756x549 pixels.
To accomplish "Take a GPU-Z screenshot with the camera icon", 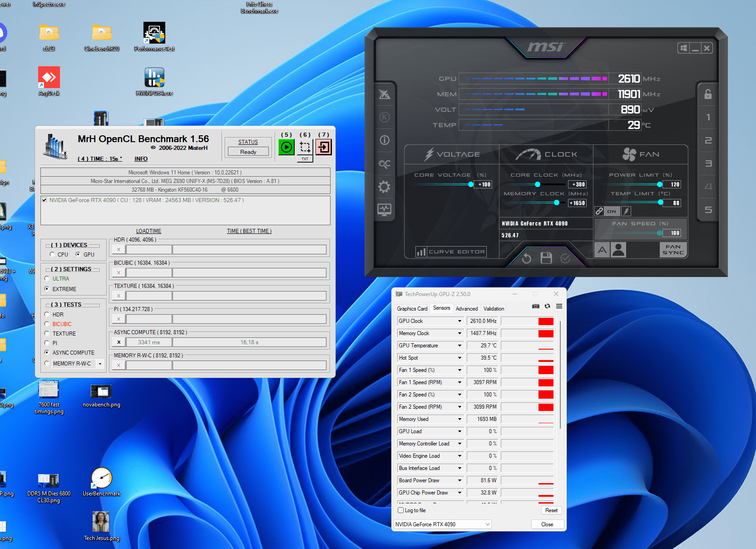I will (x=536, y=307).
